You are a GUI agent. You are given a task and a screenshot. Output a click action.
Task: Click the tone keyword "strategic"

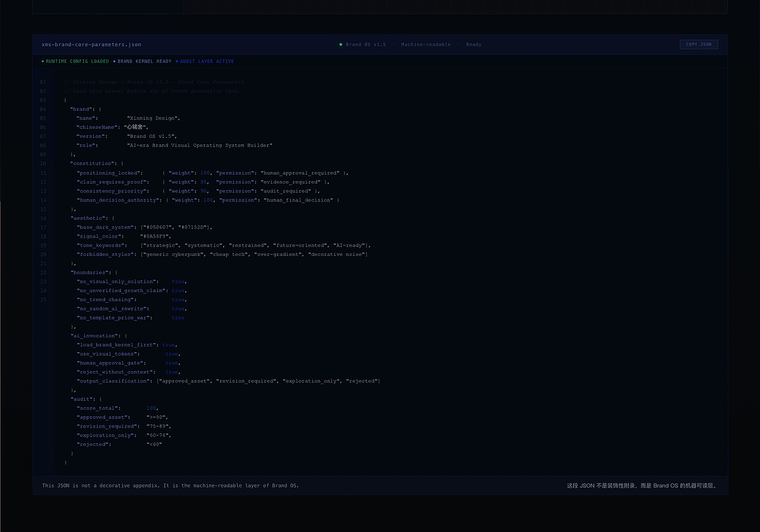[x=161, y=245]
